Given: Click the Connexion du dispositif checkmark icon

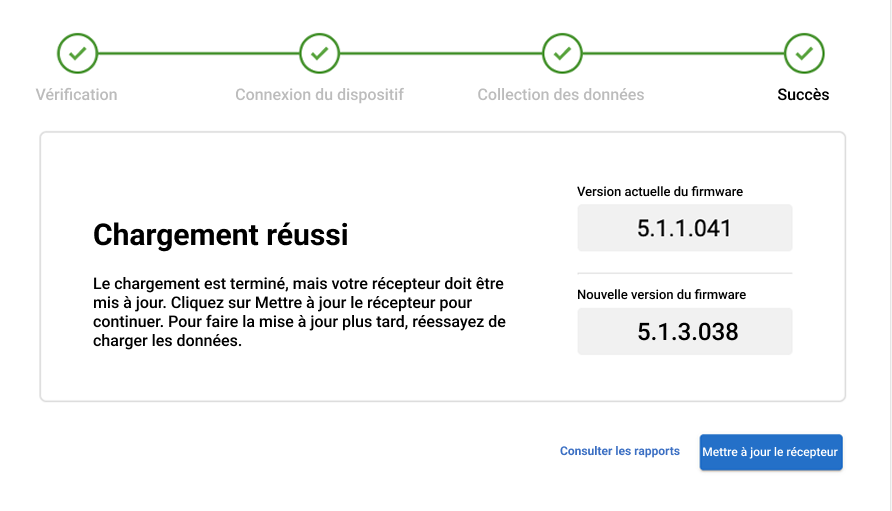Looking at the screenshot, I should [x=319, y=53].
